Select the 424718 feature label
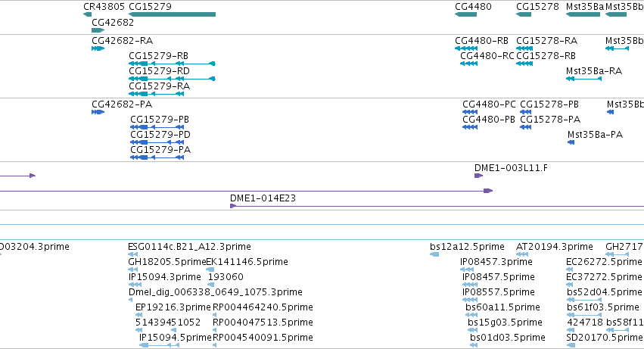Viewport: 644px width, 349px height. [x=585, y=323]
